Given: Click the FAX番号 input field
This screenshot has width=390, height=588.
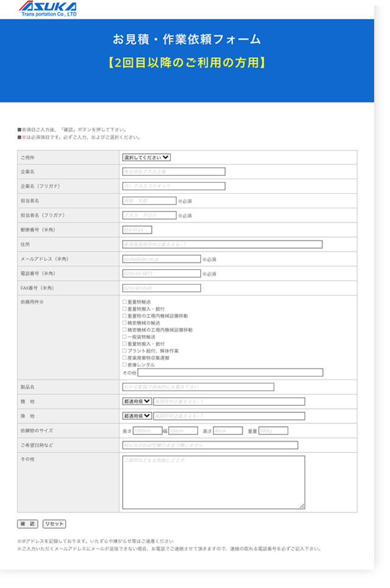Looking at the screenshot, I should 161,288.
